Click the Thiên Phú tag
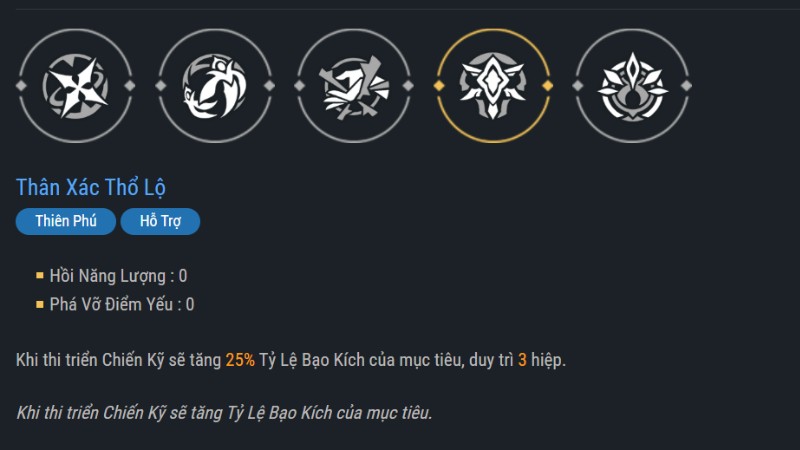The width and height of the screenshot is (800, 450). tap(66, 222)
